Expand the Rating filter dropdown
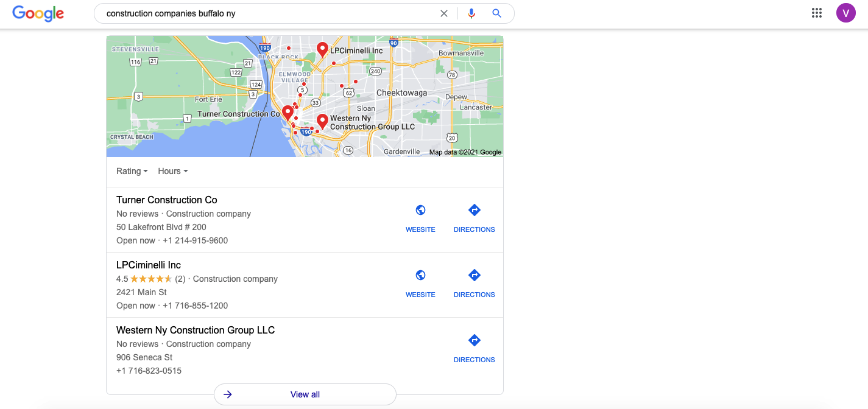Screen dimensions: 868x409 point(132,171)
